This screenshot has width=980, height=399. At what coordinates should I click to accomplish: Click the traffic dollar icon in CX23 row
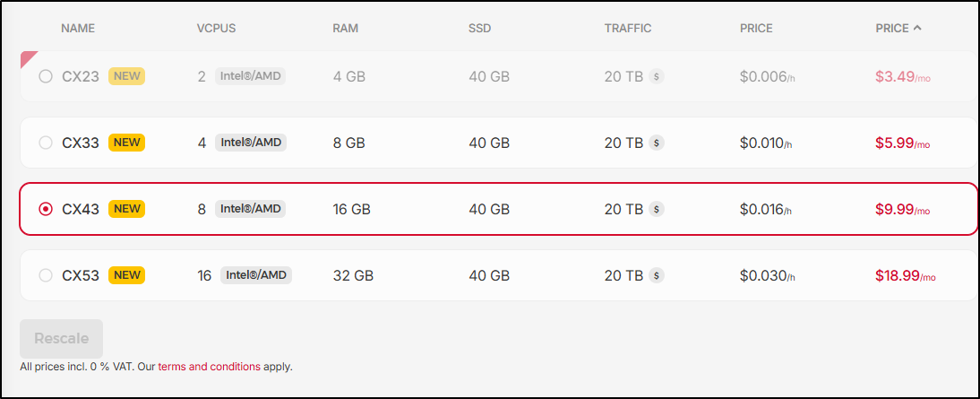(657, 77)
